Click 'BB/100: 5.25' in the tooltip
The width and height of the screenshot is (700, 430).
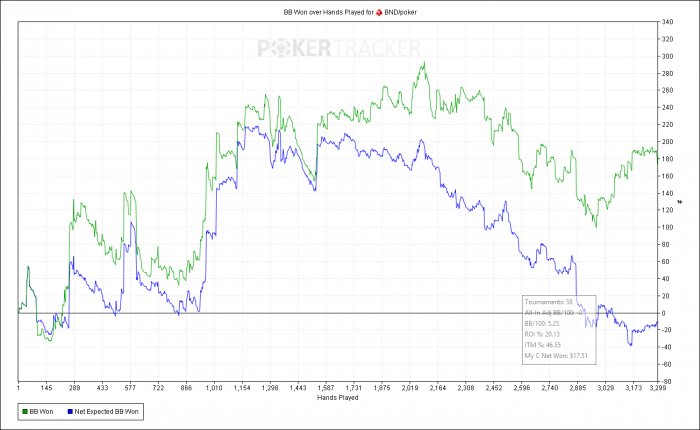point(542,324)
